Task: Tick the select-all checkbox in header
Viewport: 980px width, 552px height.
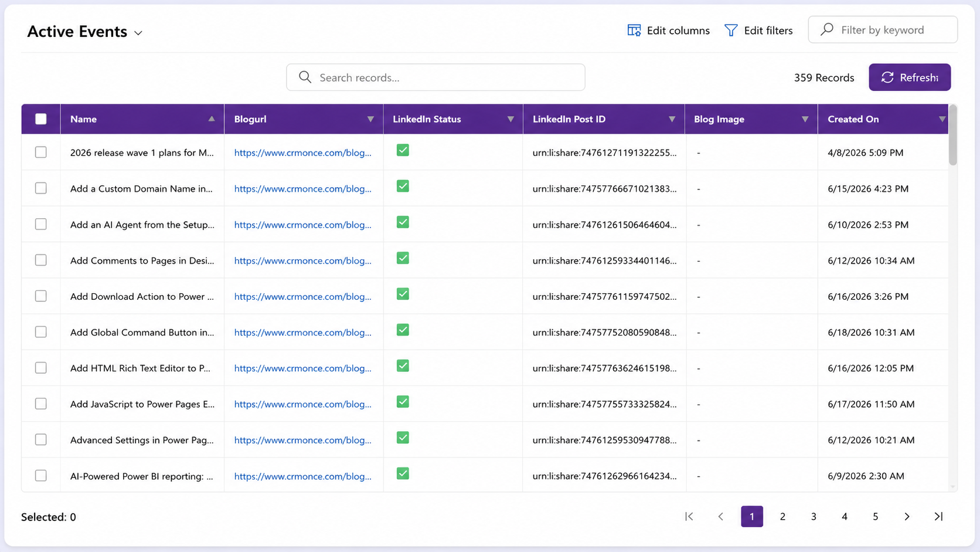Action: click(41, 119)
